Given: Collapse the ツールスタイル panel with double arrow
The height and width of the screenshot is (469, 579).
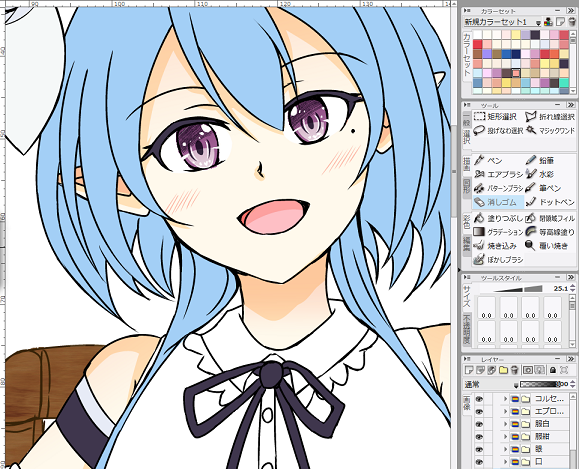Looking at the screenshot, I should [571, 277].
